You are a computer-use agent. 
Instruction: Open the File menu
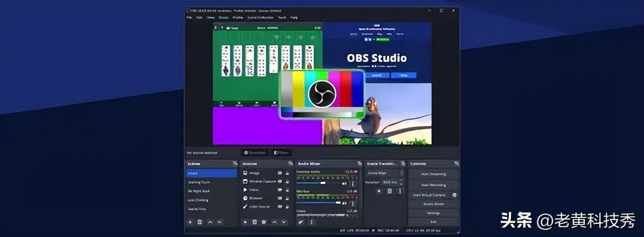coord(190,18)
